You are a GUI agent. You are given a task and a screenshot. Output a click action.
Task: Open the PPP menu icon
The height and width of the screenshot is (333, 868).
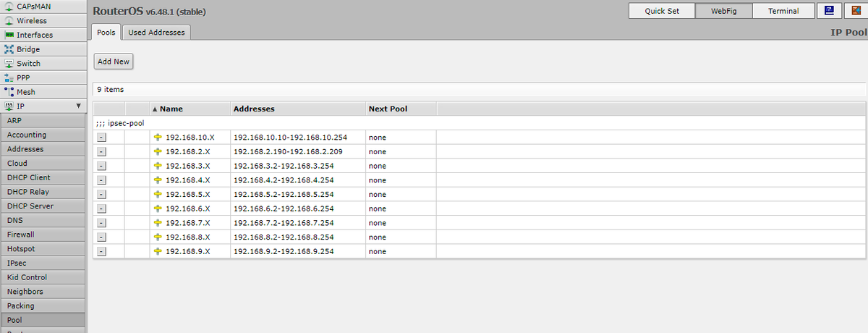(9, 77)
